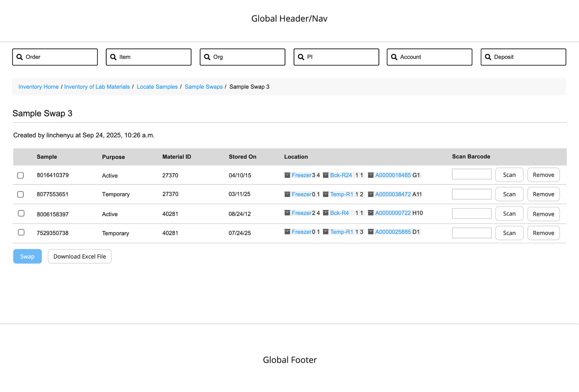
Task: Navigate to Locate Samples breadcrumb
Action: tap(157, 87)
